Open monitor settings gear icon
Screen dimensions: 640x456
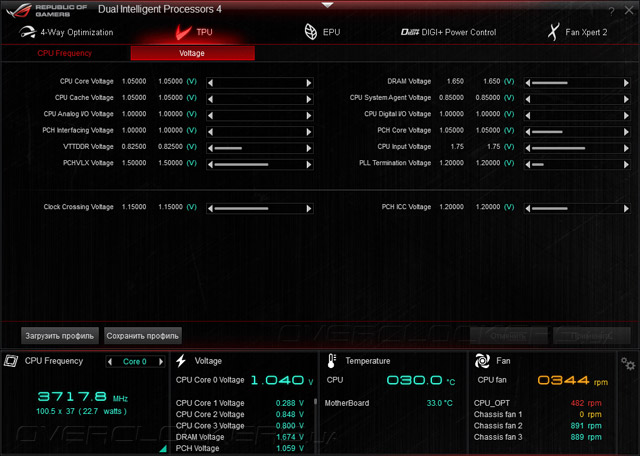point(628,364)
